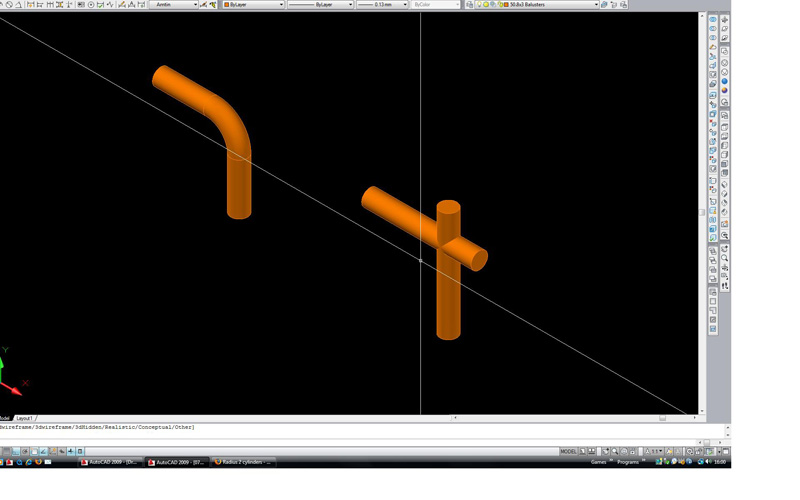Start the Quick Dimension tool
The width and height of the screenshot is (800, 500).
(30, 5)
